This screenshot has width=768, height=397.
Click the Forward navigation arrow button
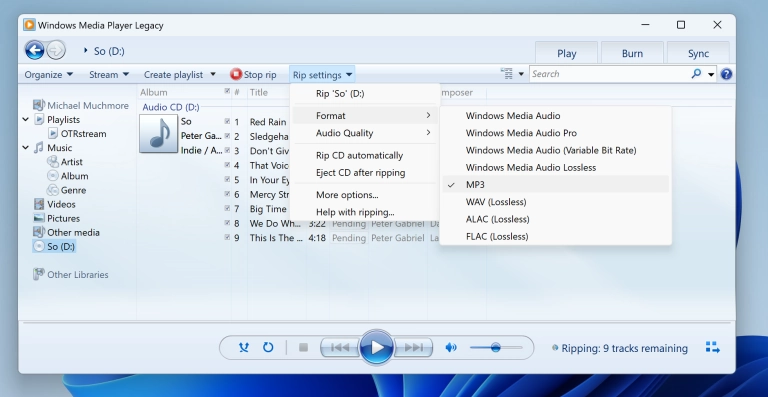point(56,50)
